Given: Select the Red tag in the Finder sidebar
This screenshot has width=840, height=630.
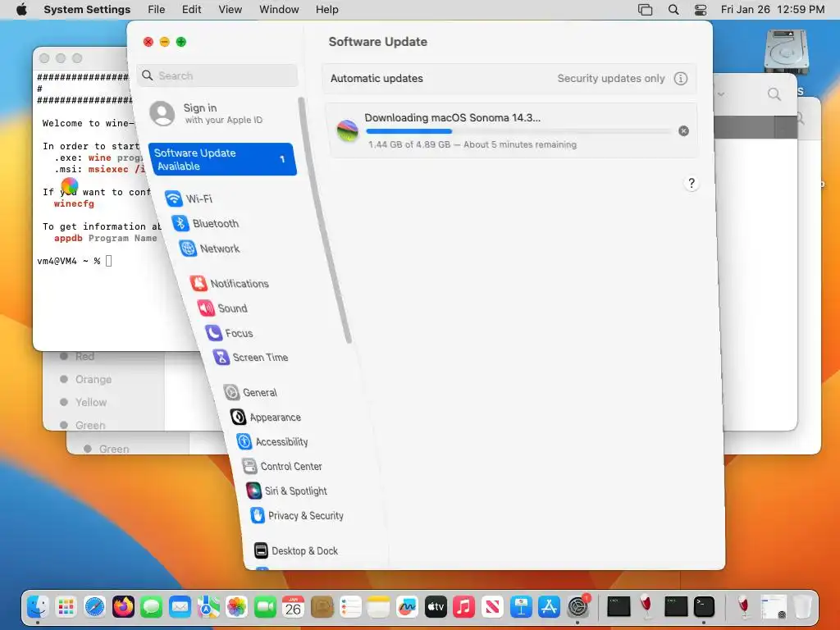Looking at the screenshot, I should (x=78, y=356).
